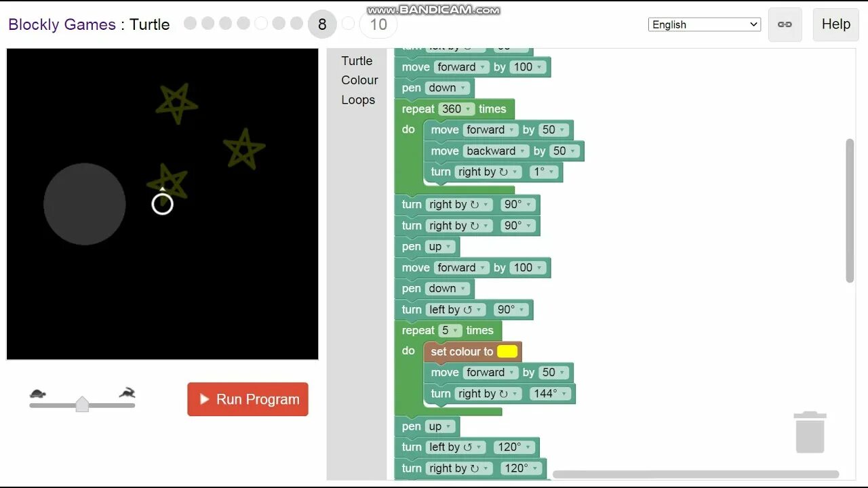Select the Turtle toolbox category
The image size is (868, 488).
tap(357, 60)
